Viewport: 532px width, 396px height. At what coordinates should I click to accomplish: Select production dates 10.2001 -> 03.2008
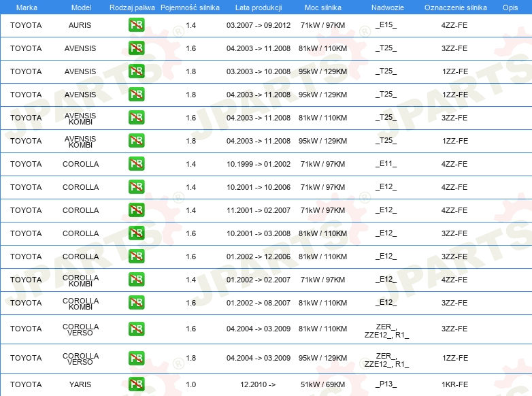coord(259,233)
